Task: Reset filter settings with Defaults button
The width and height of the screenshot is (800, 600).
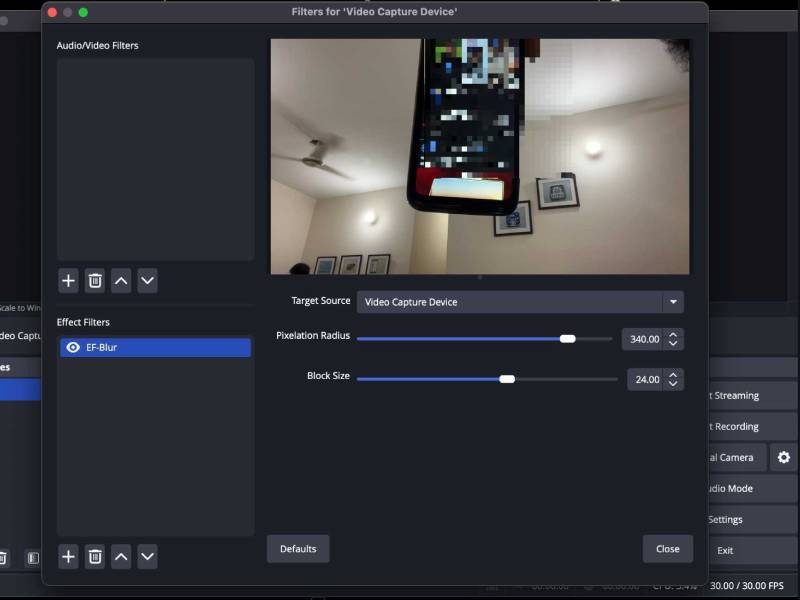Action: pyautogui.click(x=297, y=548)
